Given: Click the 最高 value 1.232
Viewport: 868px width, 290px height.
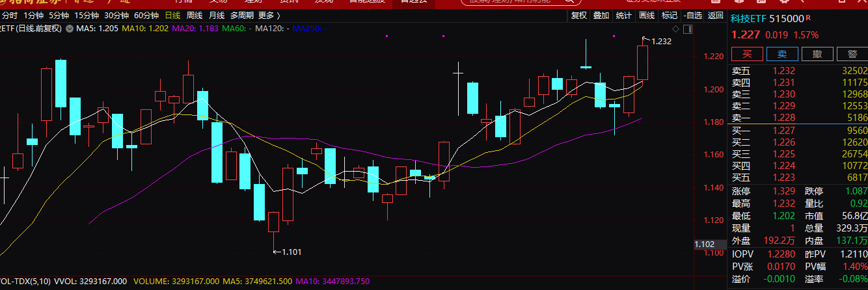Looking at the screenshot, I should click(783, 204).
